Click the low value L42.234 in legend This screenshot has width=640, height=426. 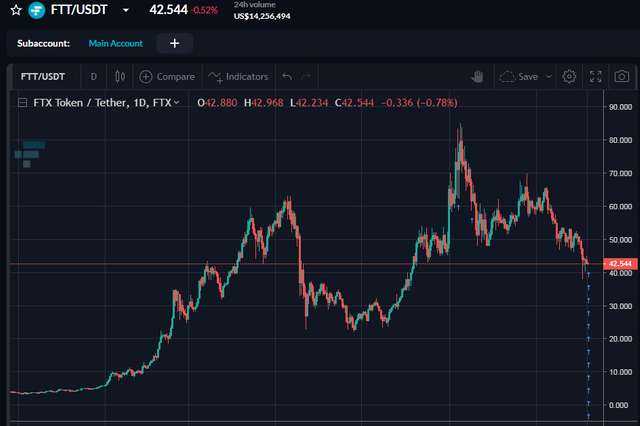(309, 103)
